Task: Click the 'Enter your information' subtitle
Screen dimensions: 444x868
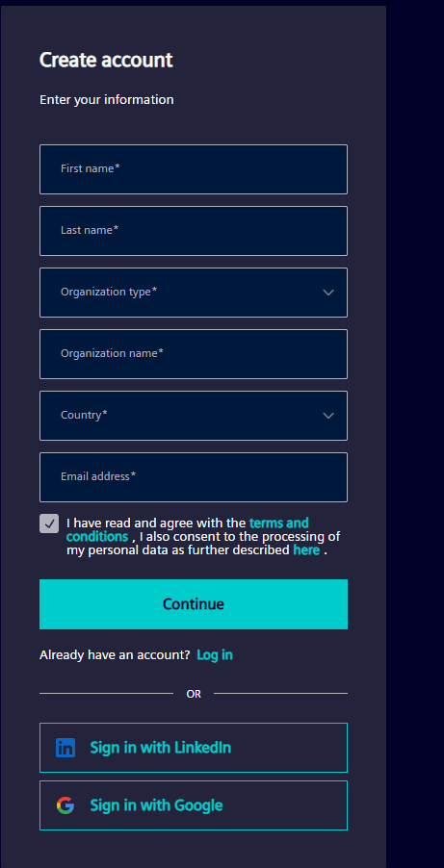Action: point(107,100)
